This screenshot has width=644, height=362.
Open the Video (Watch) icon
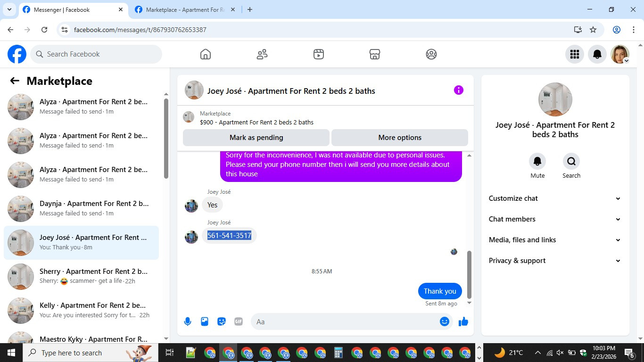tap(319, 54)
